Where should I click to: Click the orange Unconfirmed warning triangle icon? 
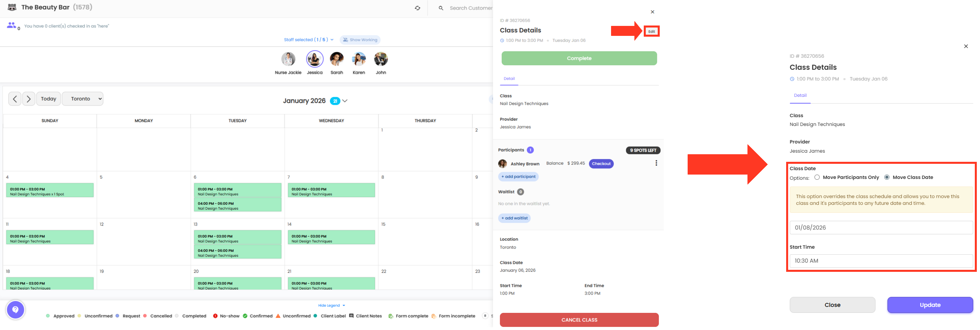(278, 316)
